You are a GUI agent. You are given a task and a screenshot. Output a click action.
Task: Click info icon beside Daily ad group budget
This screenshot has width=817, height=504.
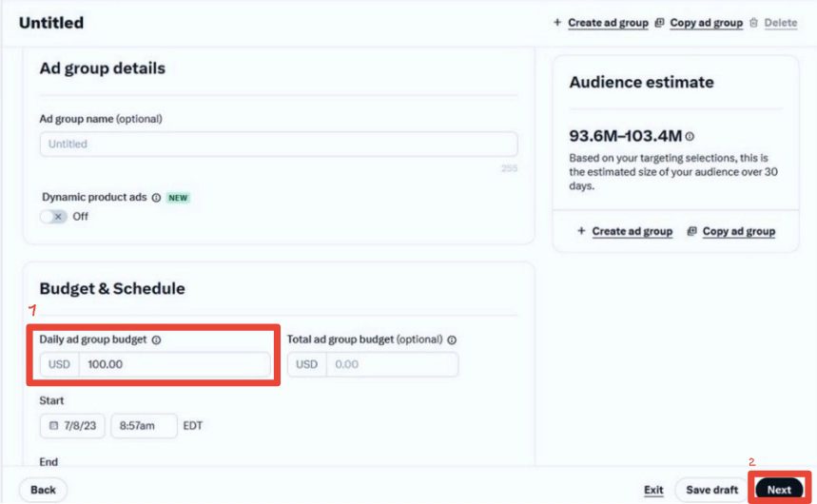(x=156, y=339)
